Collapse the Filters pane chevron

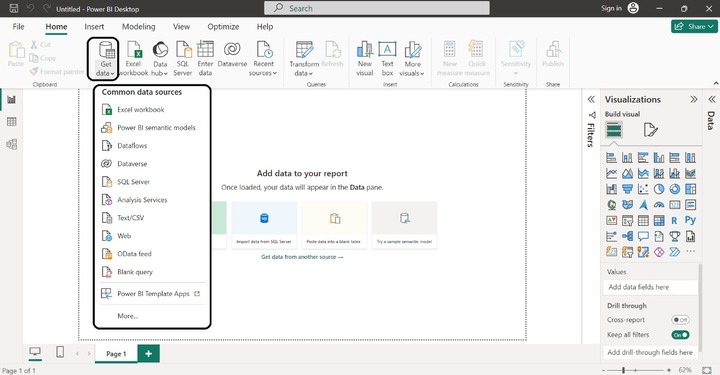click(591, 99)
